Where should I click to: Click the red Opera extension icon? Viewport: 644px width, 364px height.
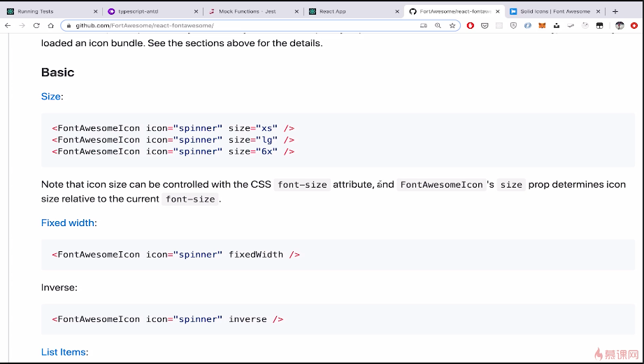[x=471, y=25]
